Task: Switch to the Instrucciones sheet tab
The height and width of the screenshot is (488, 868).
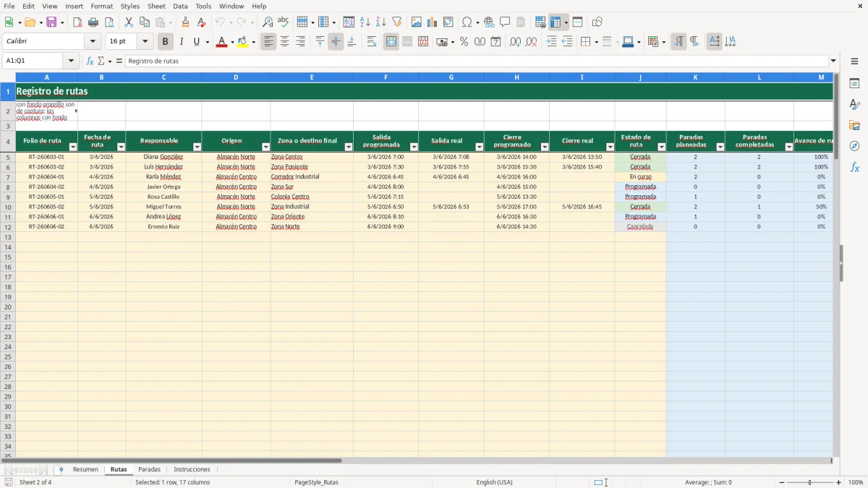Action: [192, 469]
